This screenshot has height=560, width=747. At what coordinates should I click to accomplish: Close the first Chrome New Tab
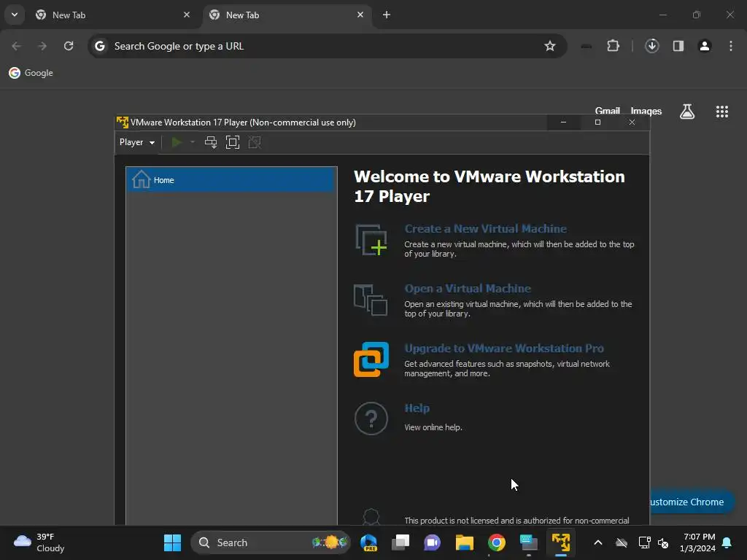(187, 15)
